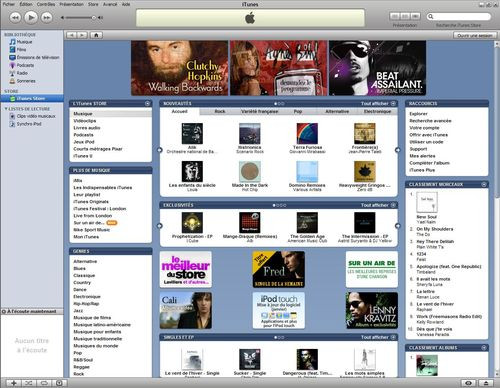The height and width of the screenshot is (388, 500).
Task: Open Live from London in Plus de musique
Action: 93,216
